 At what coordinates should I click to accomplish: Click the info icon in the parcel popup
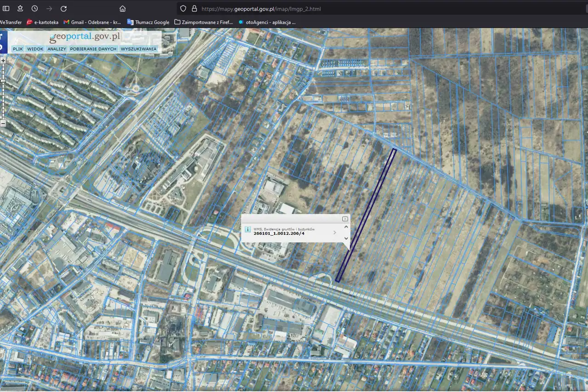[x=248, y=229]
